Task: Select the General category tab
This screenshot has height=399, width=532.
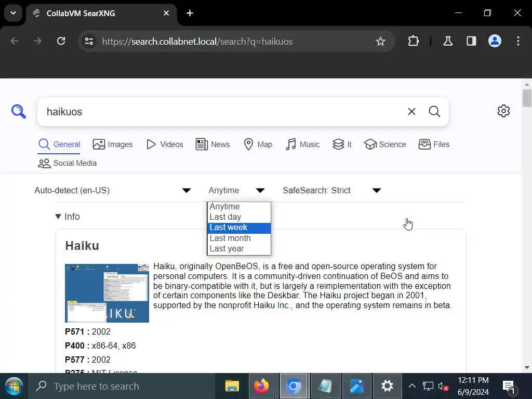Action: pyautogui.click(x=59, y=144)
